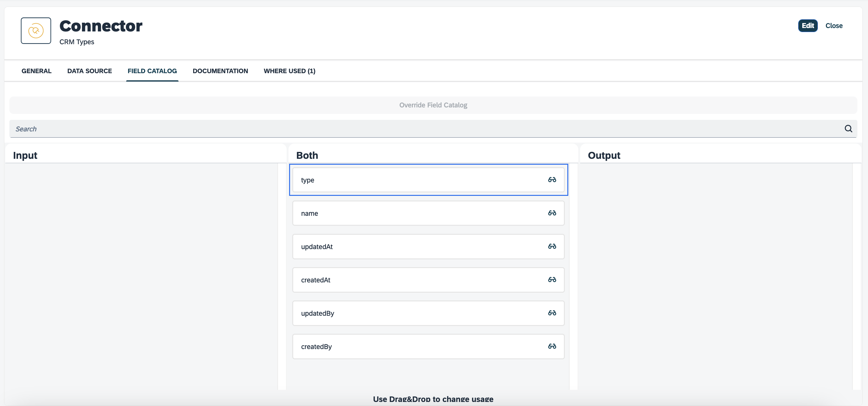Screen dimensions: 868x406
Task: Click the Output column heading
Action: 604,155
